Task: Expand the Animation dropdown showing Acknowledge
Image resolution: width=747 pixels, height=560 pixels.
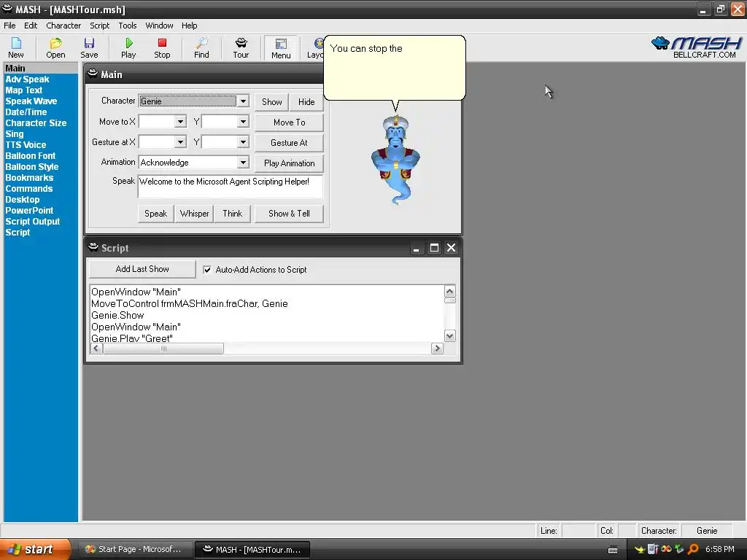Action: tap(243, 163)
